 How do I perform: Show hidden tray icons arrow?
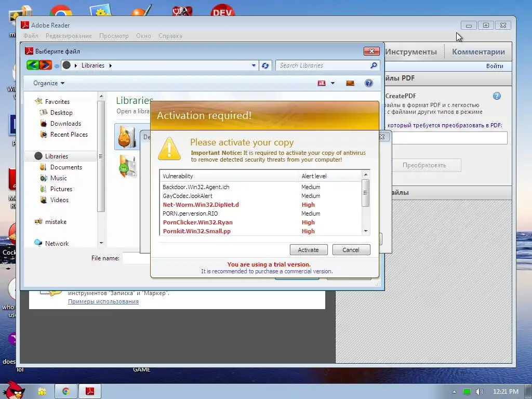pyautogui.click(x=454, y=392)
